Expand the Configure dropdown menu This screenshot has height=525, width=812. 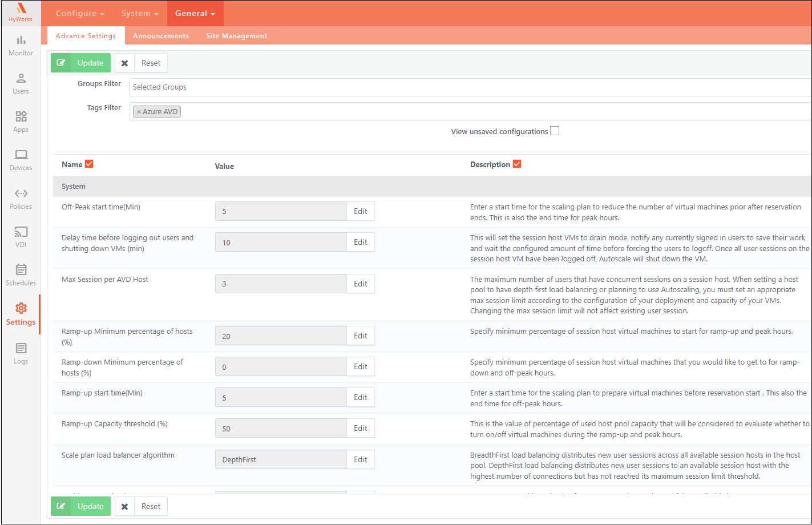coord(80,13)
